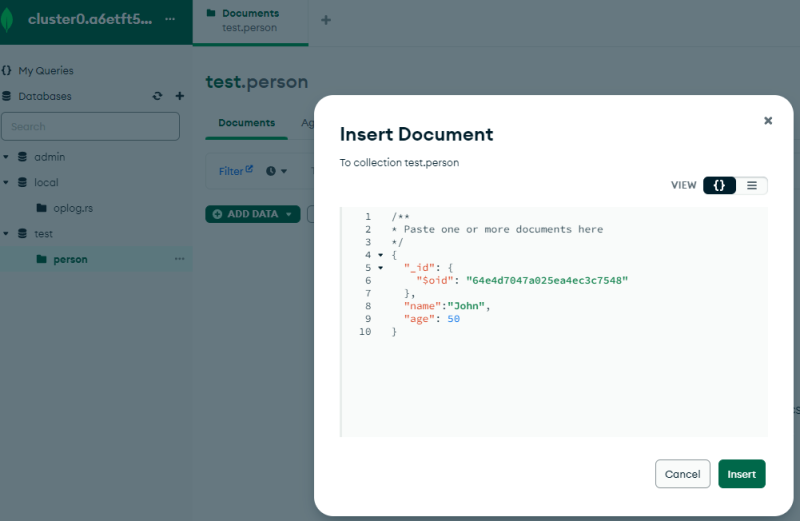Collapse the admin database tree
This screenshot has height=521, width=800.
6,157
